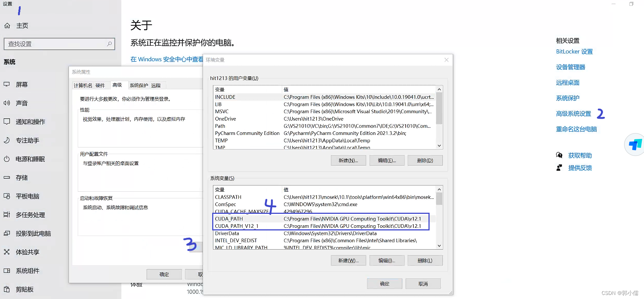Screen dimensions: 644x299
Task: Click 编辑(I)... for system variables
Action: pos(387,260)
